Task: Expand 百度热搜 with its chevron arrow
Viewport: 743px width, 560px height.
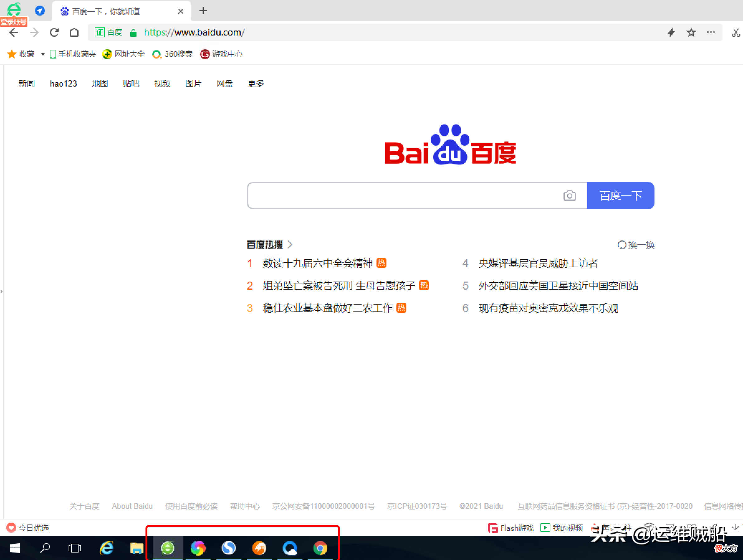Action: coord(290,245)
